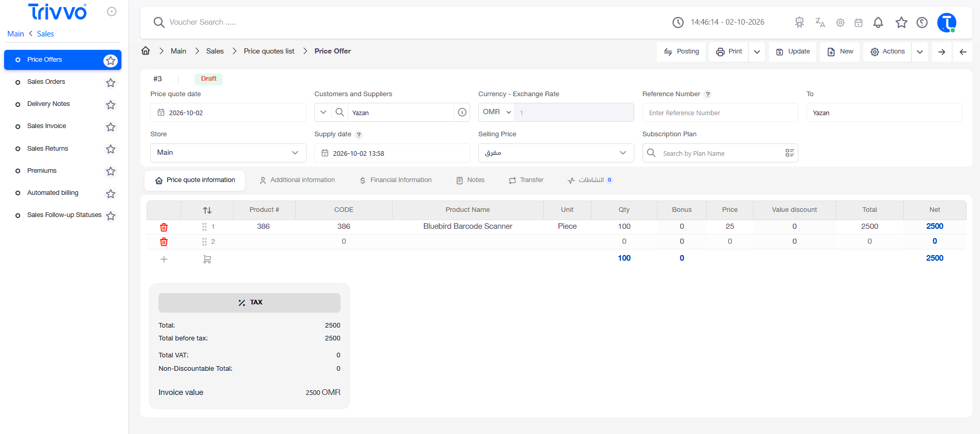980x434 pixels.
Task: Expand the customer type chevron dropdown
Action: point(323,112)
